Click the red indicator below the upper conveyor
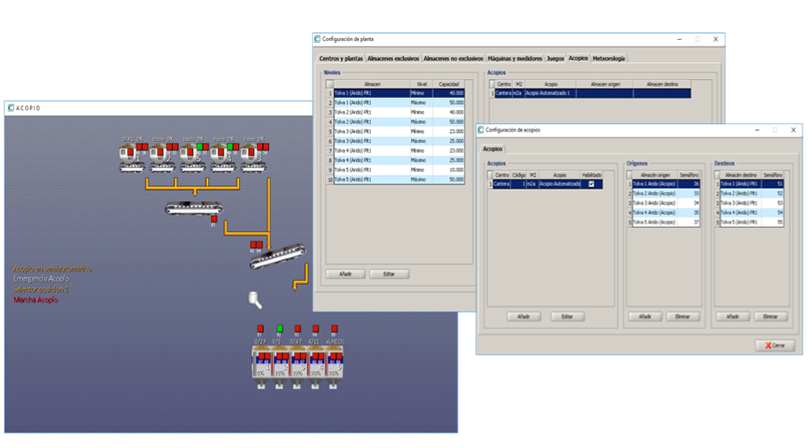 pos(213,220)
